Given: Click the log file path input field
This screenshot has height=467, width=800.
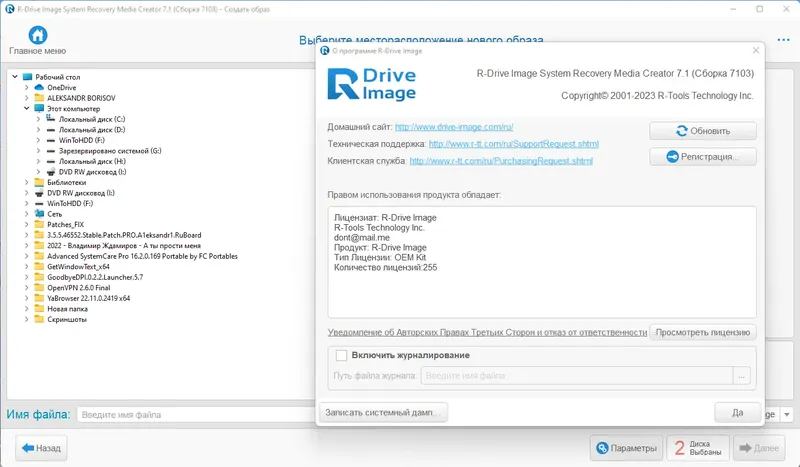Looking at the screenshot, I should point(577,376).
